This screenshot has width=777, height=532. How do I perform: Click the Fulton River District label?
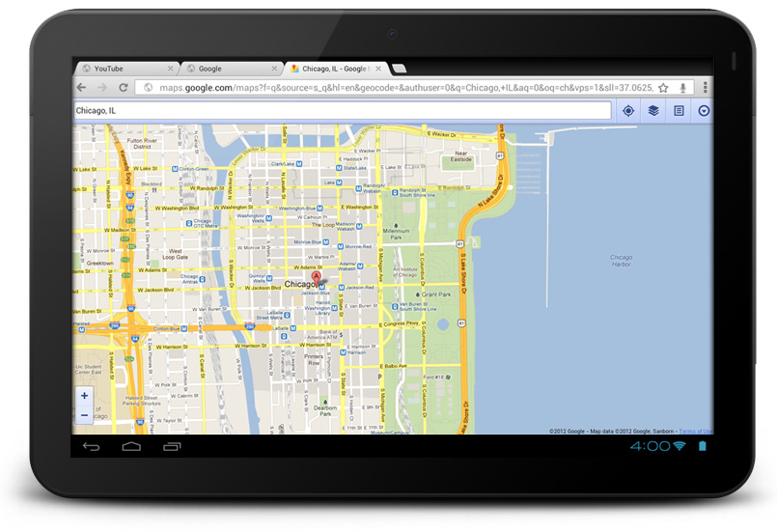coord(142,144)
